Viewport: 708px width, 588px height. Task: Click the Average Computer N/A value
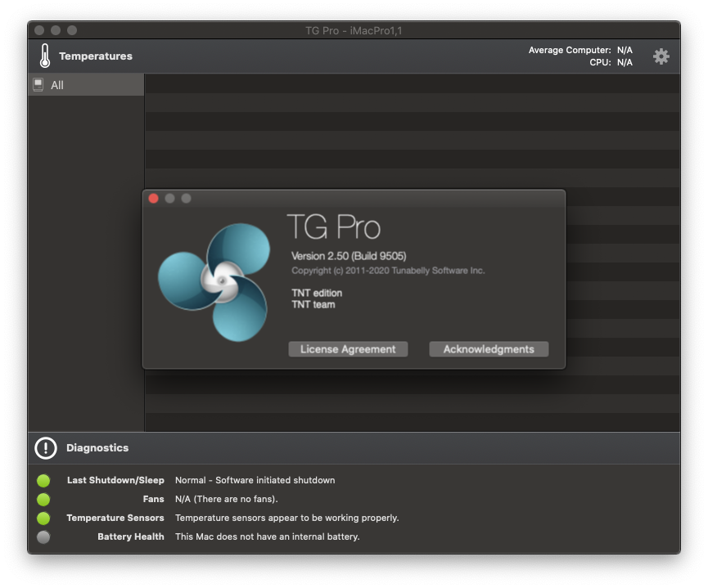[x=625, y=50]
